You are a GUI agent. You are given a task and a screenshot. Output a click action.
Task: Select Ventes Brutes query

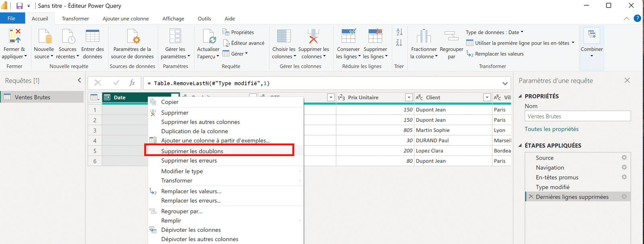click(x=42, y=97)
